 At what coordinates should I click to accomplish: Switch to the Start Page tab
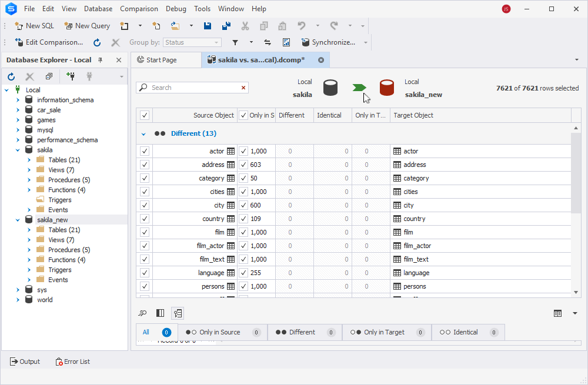point(161,60)
